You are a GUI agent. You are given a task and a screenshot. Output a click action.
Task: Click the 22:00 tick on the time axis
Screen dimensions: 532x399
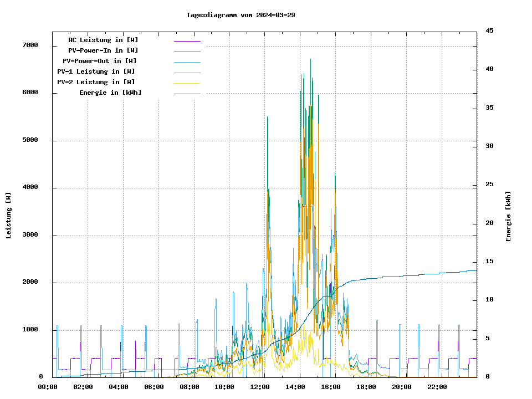pos(437,387)
